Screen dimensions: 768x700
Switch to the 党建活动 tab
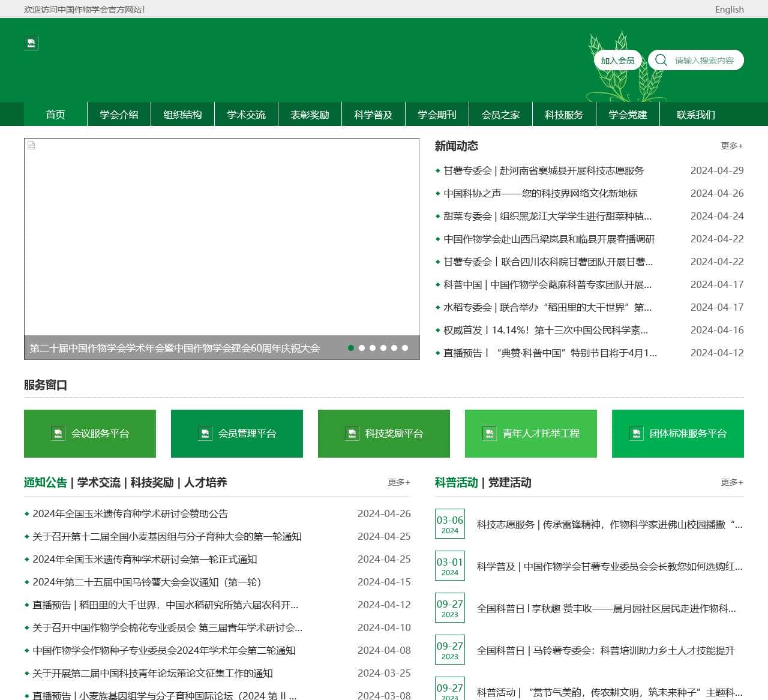click(510, 482)
